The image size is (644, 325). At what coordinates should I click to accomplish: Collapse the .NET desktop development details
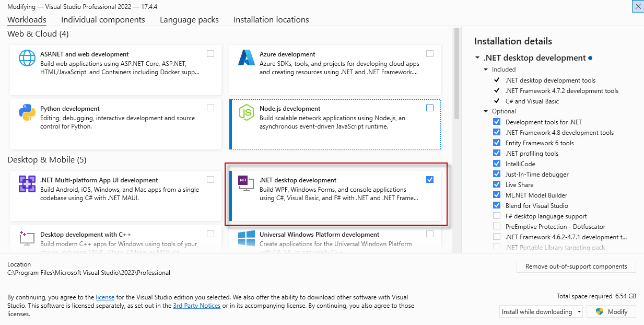(477, 58)
